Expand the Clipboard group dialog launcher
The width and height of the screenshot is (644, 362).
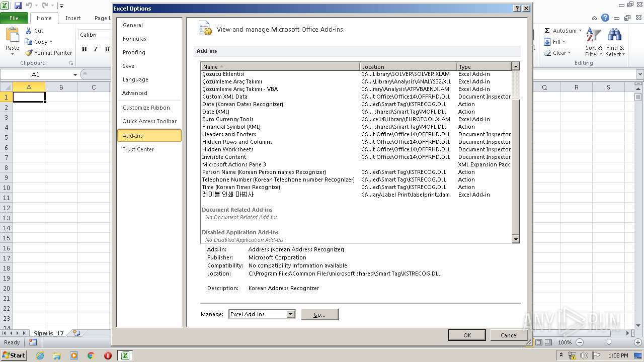[71, 63]
